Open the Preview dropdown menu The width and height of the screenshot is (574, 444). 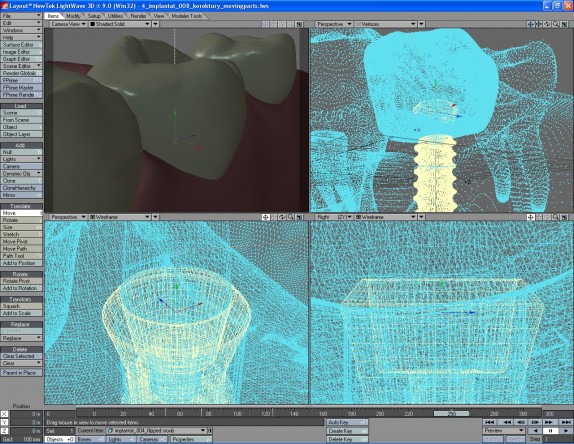[x=504, y=430]
